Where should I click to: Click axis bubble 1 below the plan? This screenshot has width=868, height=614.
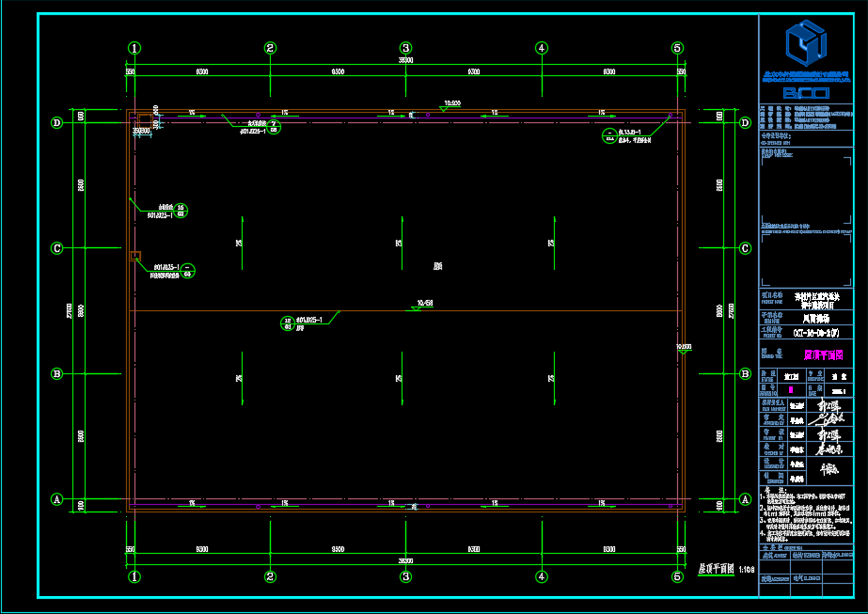point(134,577)
